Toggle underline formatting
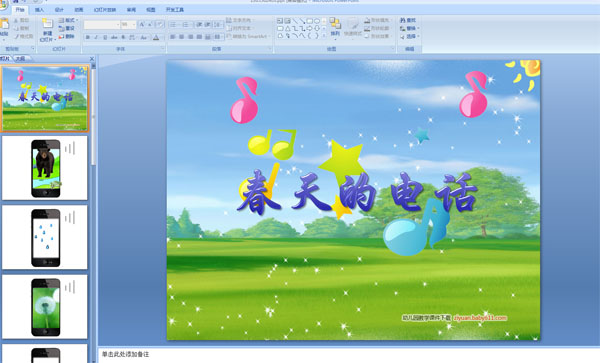600x363 pixels. coord(105,37)
